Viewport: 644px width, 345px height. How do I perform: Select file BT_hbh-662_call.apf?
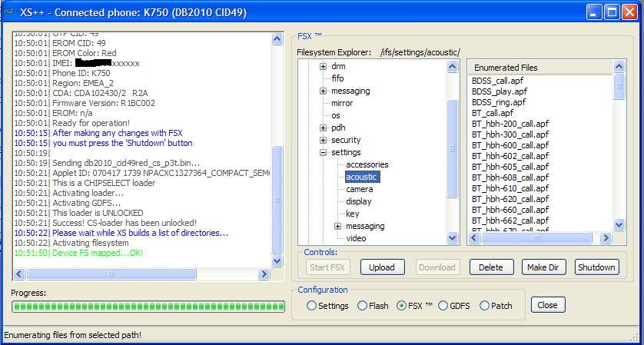pos(510,221)
